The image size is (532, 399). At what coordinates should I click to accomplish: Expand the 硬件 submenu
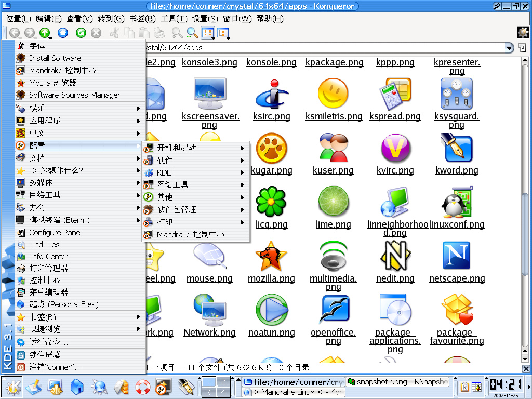[195, 160]
